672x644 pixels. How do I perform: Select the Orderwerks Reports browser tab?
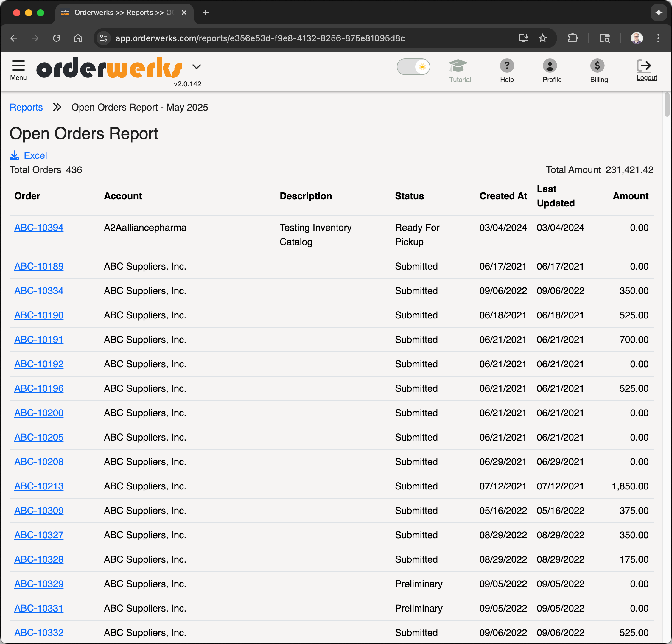(116, 13)
